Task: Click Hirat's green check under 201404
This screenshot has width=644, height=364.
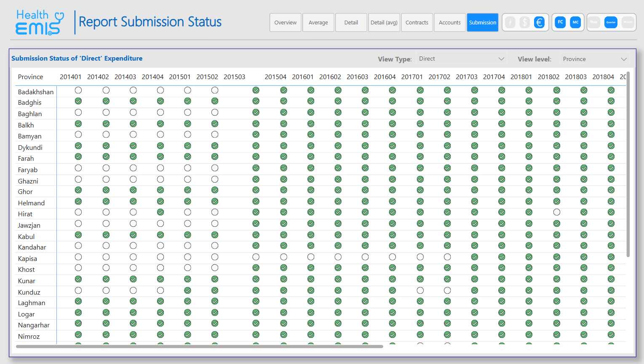Action: (160, 212)
